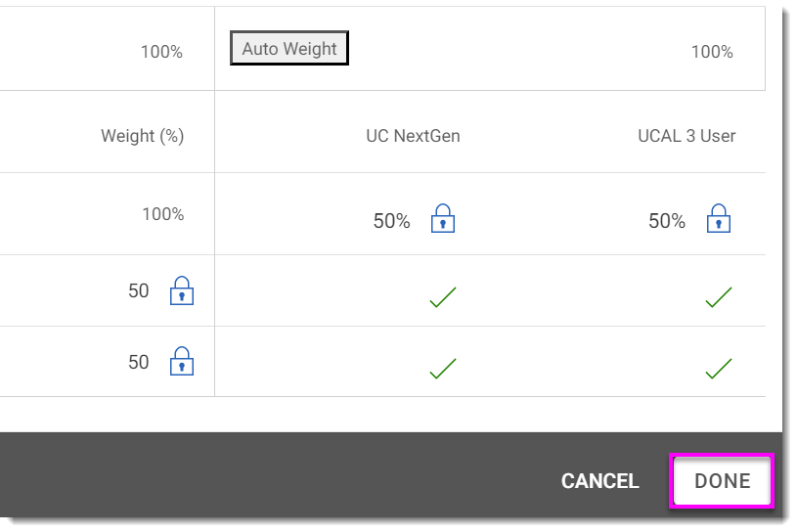This screenshot has width=797, height=532.
Task: Click the lock icon in the lower 50 weight row
Action: coord(182,362)
